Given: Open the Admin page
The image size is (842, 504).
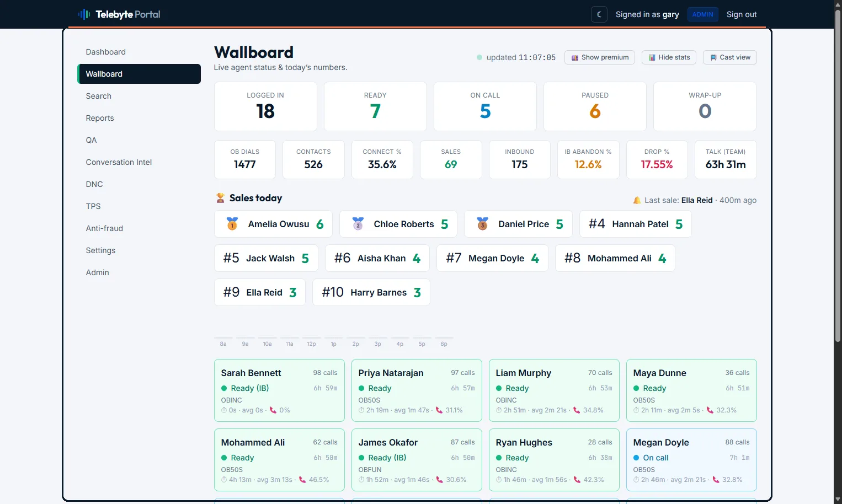Looking at the screenshot, I should (139, 272).
